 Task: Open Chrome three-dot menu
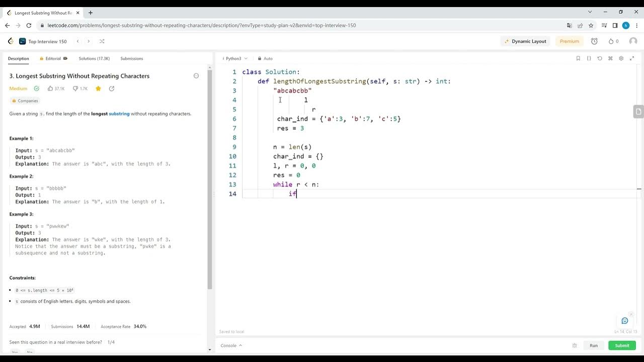click(x=637, y=25)
